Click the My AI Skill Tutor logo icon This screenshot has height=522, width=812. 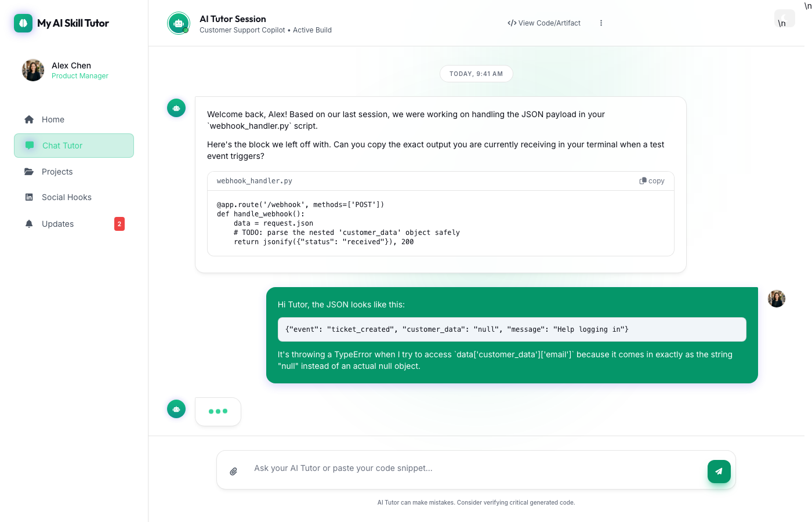click(22, 23)
